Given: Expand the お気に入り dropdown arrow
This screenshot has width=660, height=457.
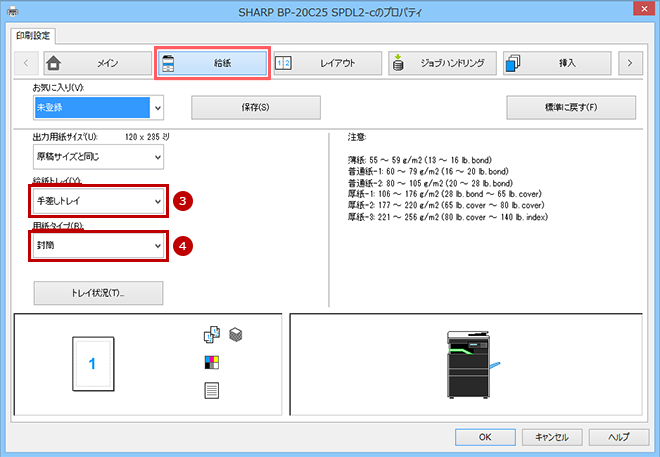Looking at the screenshot, I should tap(157, 108).
